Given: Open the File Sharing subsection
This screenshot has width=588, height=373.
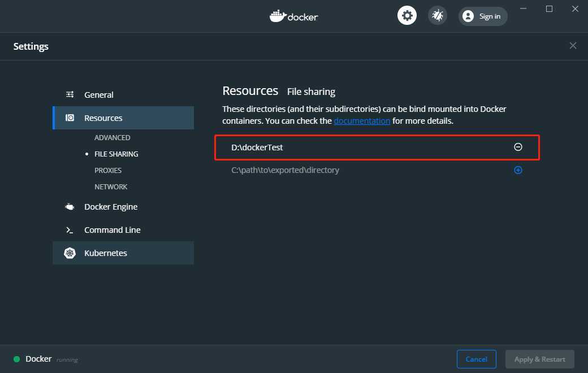Looking at the screenshot, I should (116, 154).
